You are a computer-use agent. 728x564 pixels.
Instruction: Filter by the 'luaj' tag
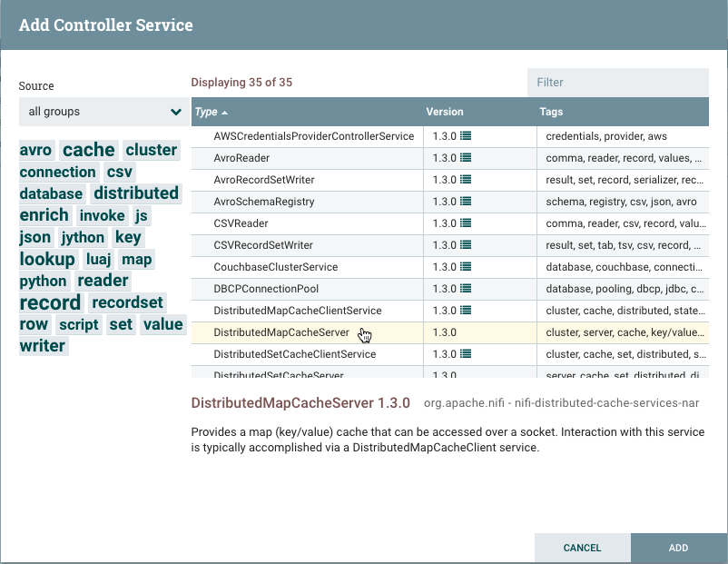(x=98, y=259)
